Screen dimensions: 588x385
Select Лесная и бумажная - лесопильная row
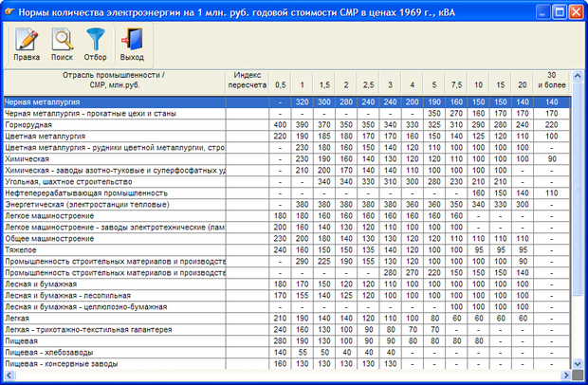(286, 296)
